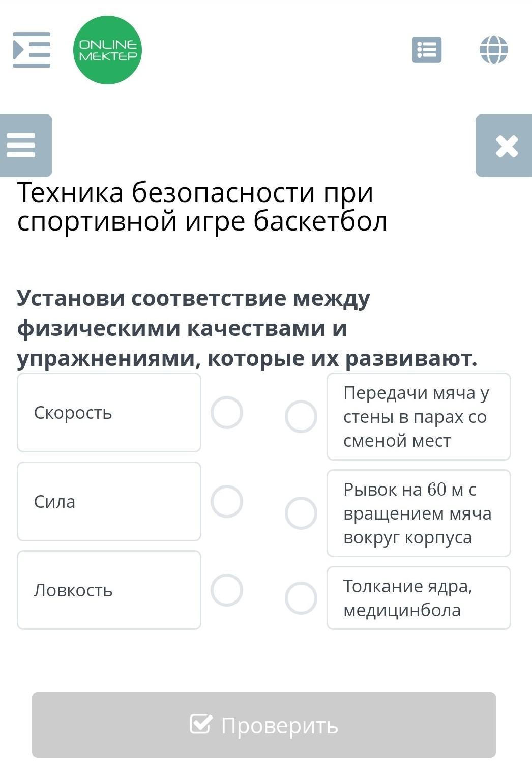The width and height of the screenshot is (532, 773).
Task: Click the Сила answer card
Action: tap(109, 501)
